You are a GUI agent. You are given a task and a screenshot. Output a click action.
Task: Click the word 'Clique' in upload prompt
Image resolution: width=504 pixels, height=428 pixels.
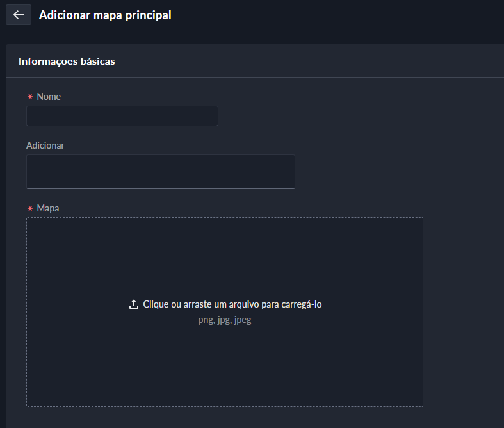[x=156, y=304]
